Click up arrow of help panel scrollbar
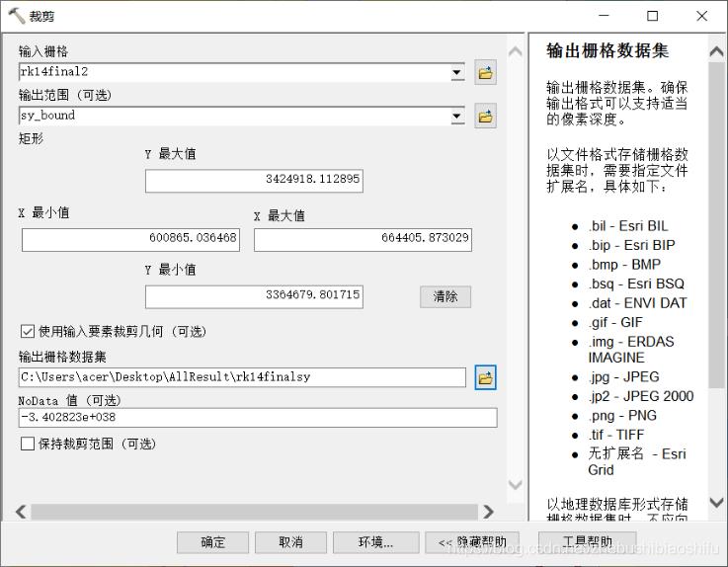The width and height of the screenshot is (728, 567). pos(716,51)
